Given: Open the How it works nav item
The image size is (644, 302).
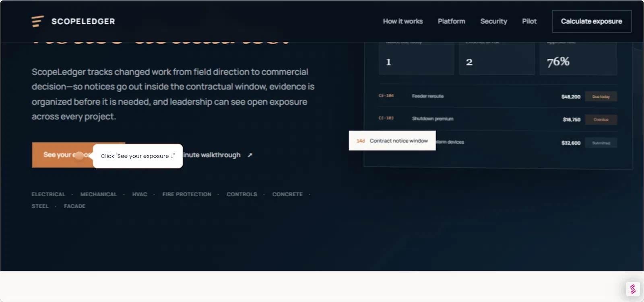Looking at the screenshot, I should coord(402,21).
